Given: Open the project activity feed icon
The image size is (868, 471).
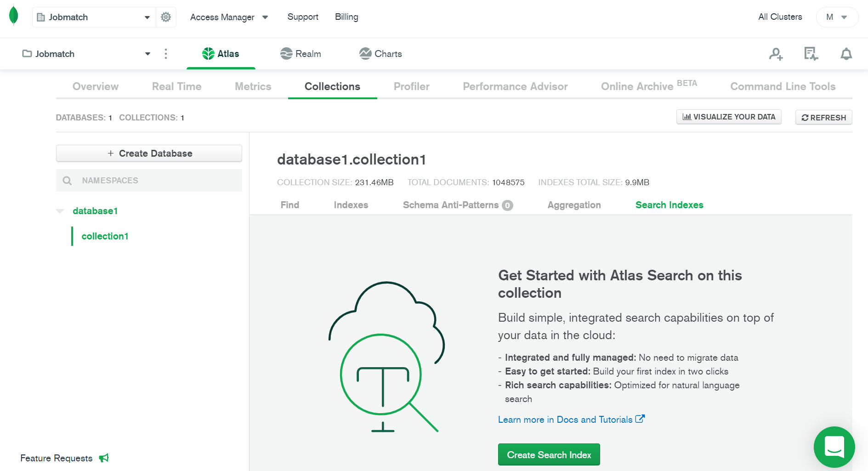Looking at the screenshot, I should click(811, 54).
